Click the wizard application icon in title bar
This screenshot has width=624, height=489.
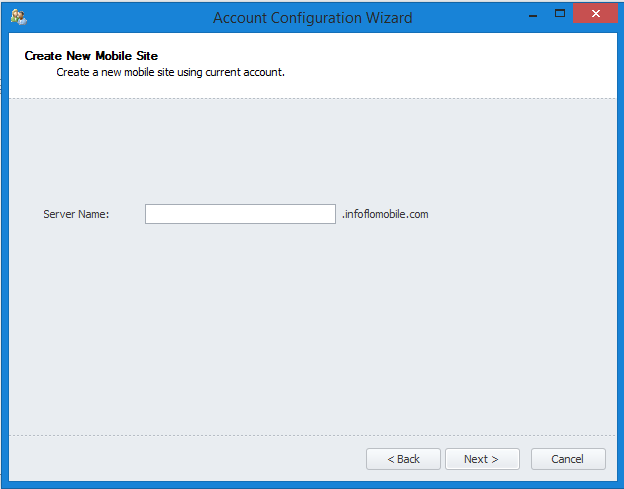coord(18,16)
